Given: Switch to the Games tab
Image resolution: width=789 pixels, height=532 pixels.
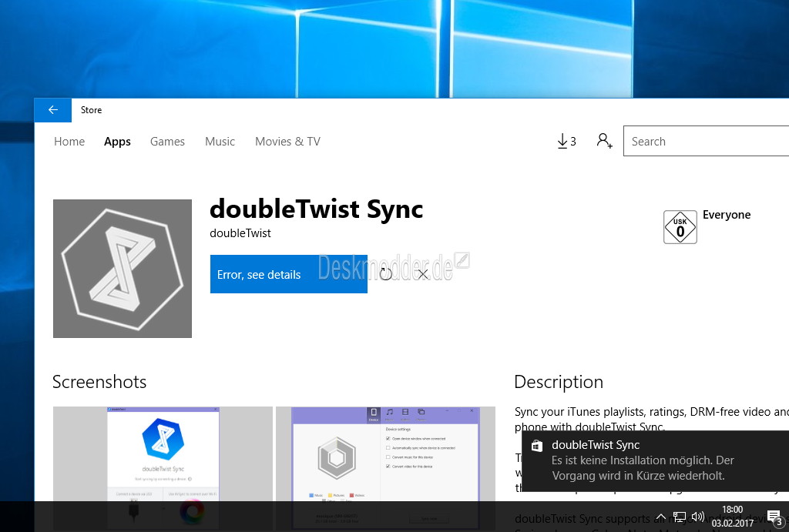Looking at the screenshot, I should [167, 142].
